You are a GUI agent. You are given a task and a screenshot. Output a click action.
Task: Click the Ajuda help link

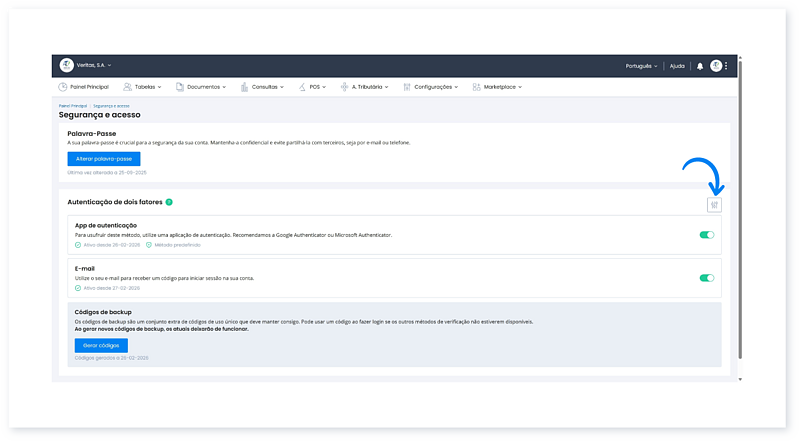(x=677, y=66)
